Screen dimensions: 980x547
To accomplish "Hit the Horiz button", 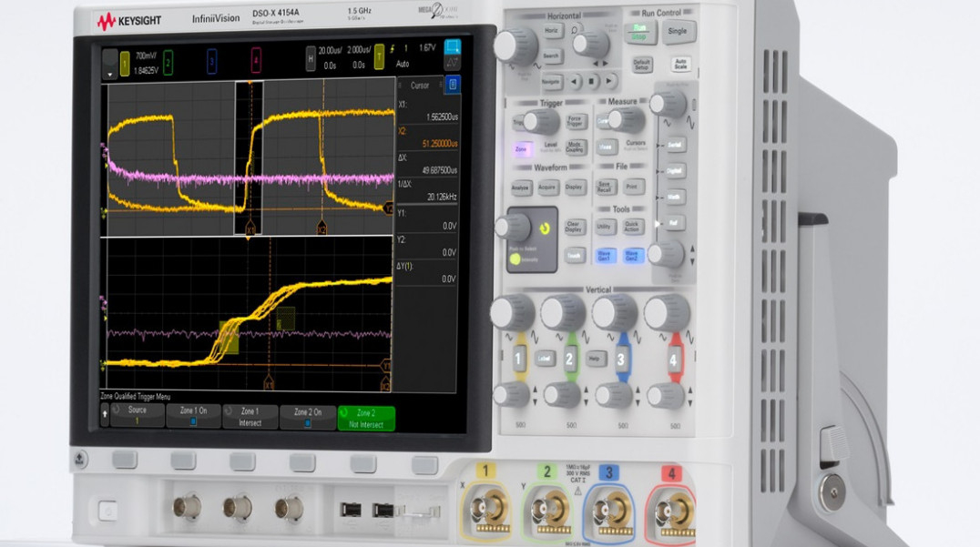I will point(551,31).
